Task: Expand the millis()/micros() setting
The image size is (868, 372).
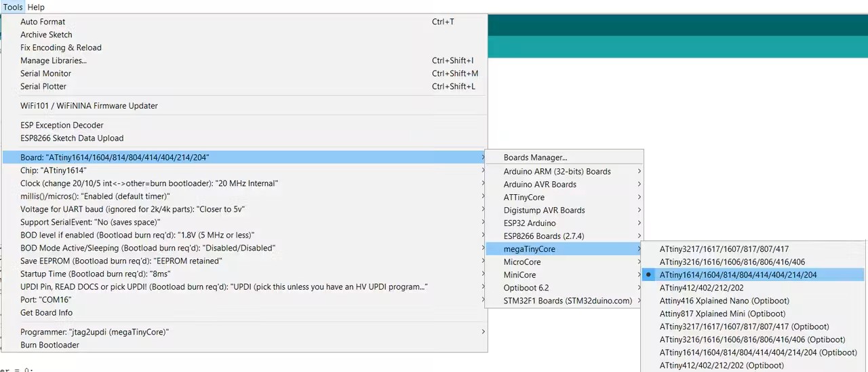Action: [244, 196]
